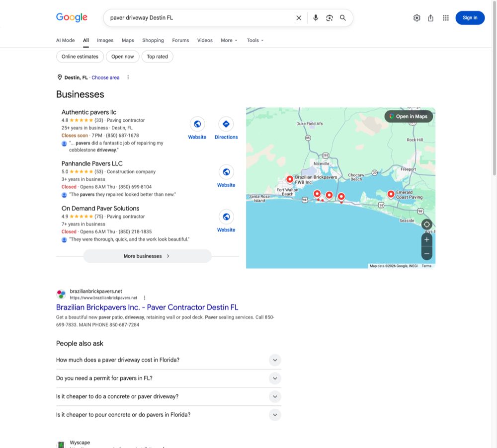Switch to AI Mode tab
The height and width of the screenshot is (448, 497).
coord(65,41)
